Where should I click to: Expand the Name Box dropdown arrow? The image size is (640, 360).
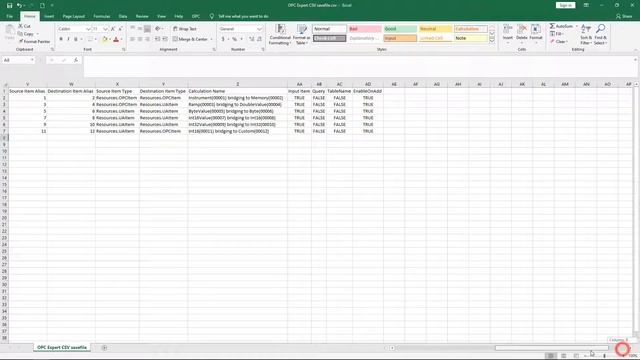click(x=32, y=60)
